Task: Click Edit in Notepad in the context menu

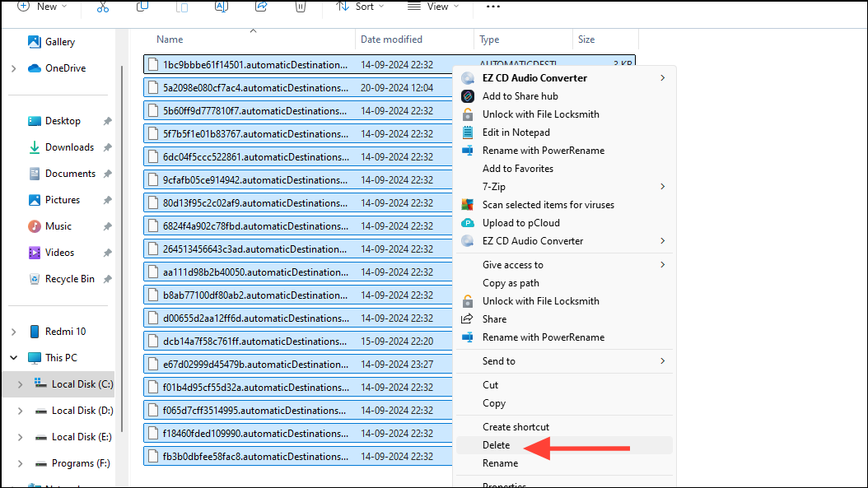Action: (516, 132)
